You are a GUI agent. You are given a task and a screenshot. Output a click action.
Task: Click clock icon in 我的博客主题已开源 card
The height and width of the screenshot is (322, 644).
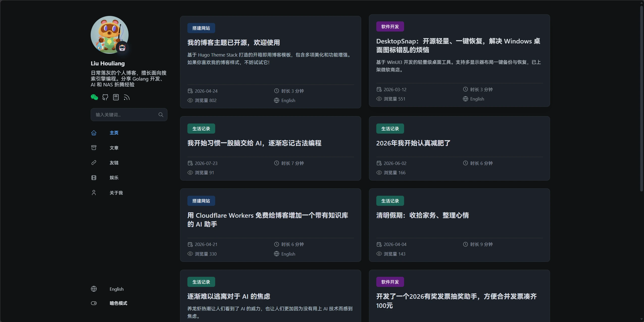pos(277,91)
